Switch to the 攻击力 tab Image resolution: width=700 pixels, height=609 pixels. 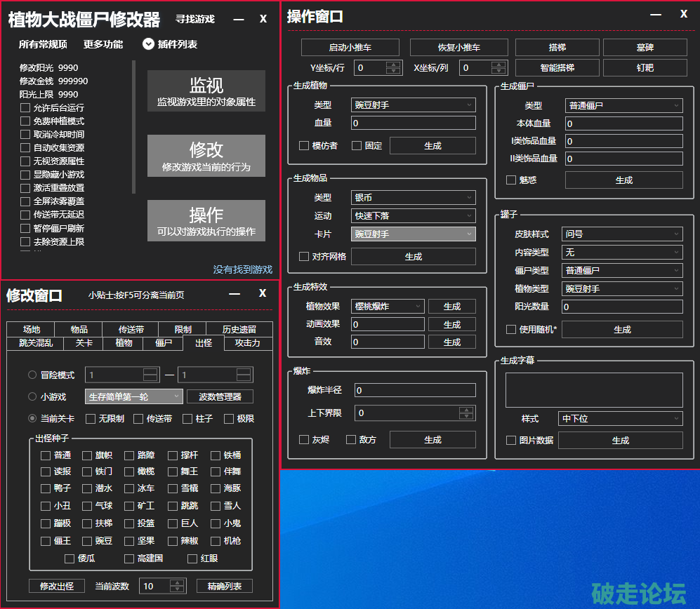click(x=247, y=343)
